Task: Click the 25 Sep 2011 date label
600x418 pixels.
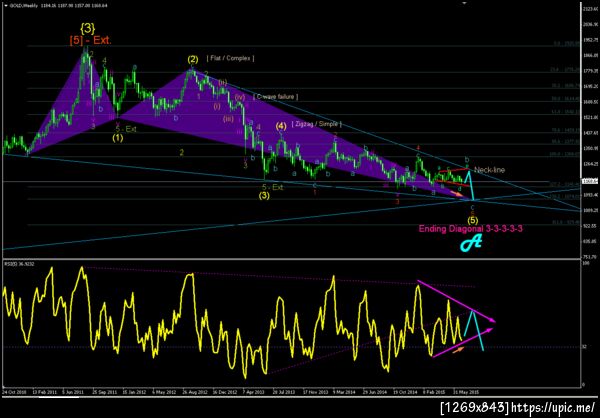Action: (x=104, y=392)
